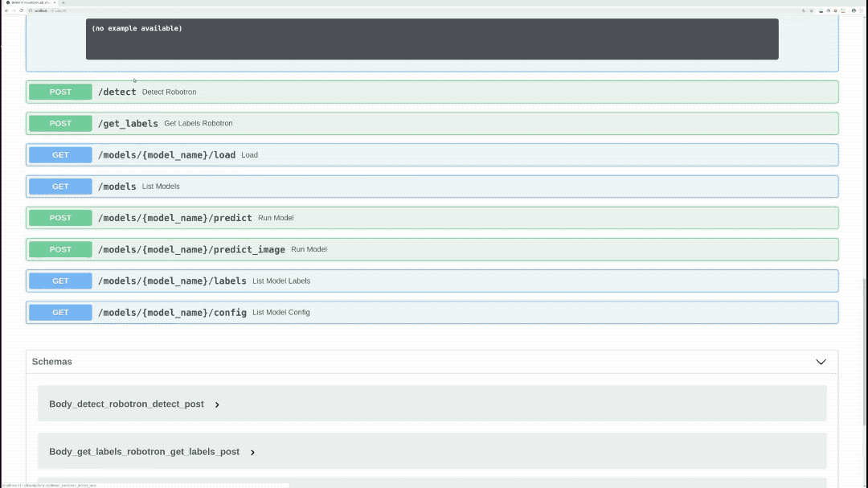Click the Schemas section heading
868x488 pixels.
52,362
